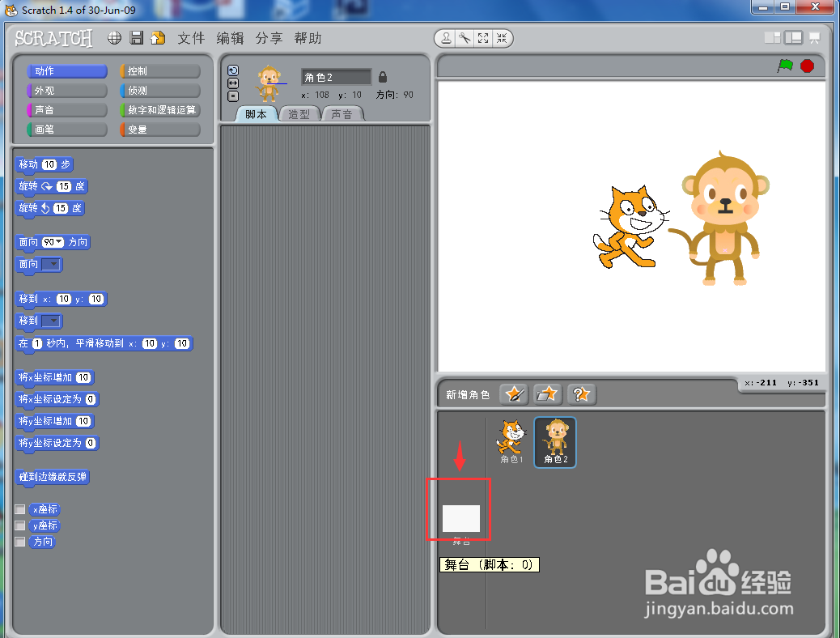The width and height of the screenshot is (840, 638).
Task: Click the monkey sprite on stage
Action: (720, 219)
